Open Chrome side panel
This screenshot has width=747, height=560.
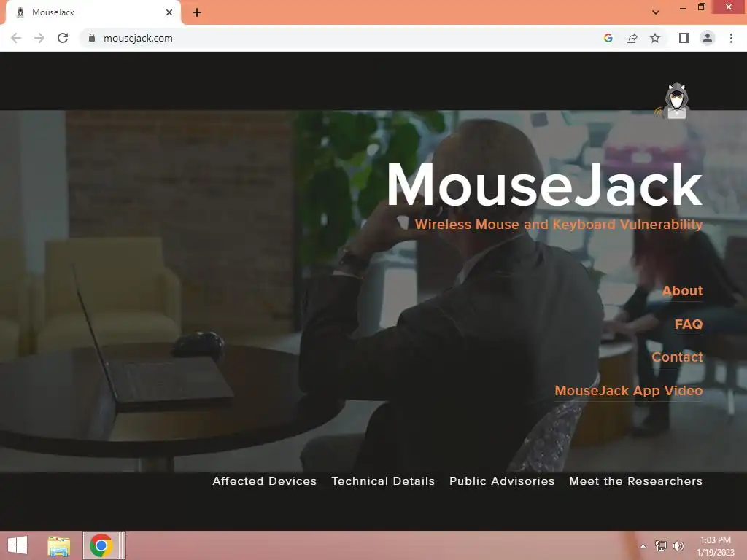[684, 38]
